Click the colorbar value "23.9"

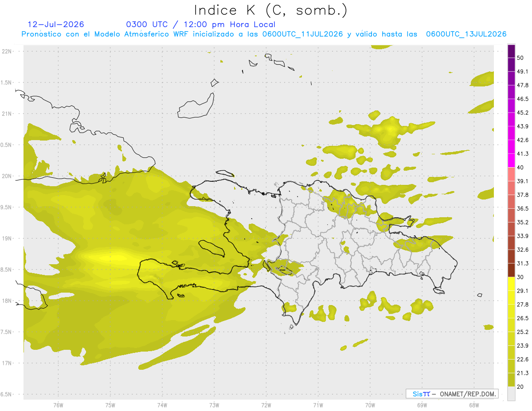point(523,346)
